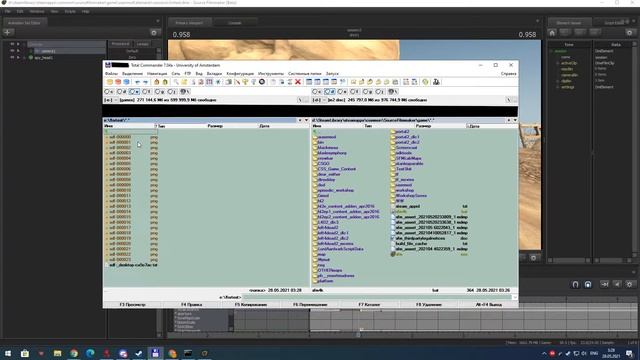Viewport: 640px width, 360px height.
Task: Select the CSGO folder in right panel
Action: click(321, 164)
